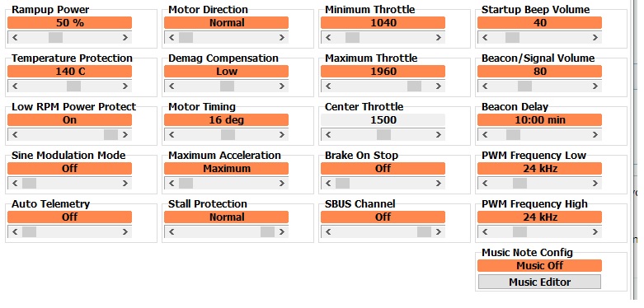This screenshot has width=644, height=308.
Task: Raise Startup Beep Volume using right arrow
Action: point(595,38)
